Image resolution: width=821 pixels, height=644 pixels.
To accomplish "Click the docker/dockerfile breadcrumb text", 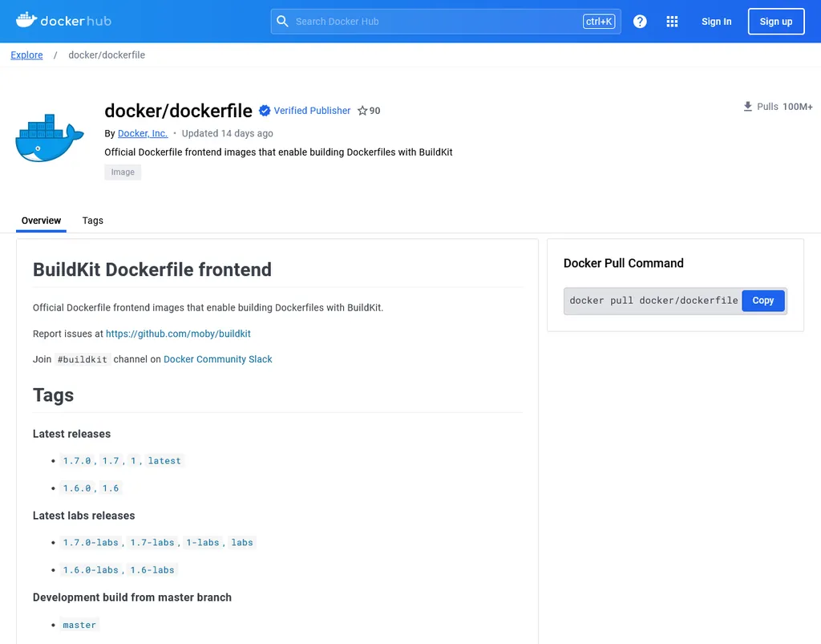I will point(107,55).
